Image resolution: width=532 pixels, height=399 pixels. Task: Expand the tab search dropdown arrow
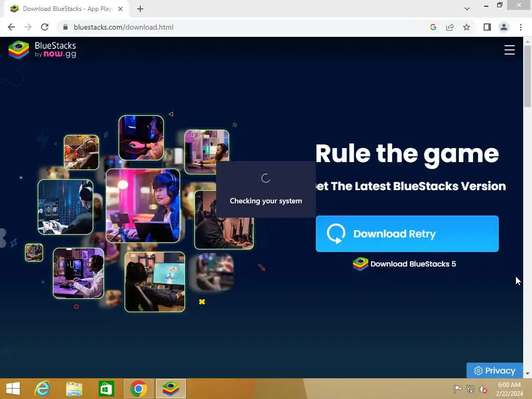467,9
